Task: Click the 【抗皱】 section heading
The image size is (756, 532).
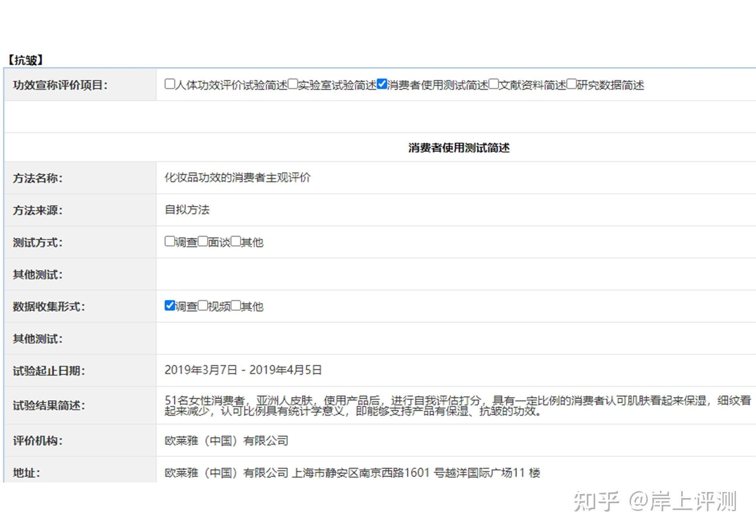Action: coord(26,60)
